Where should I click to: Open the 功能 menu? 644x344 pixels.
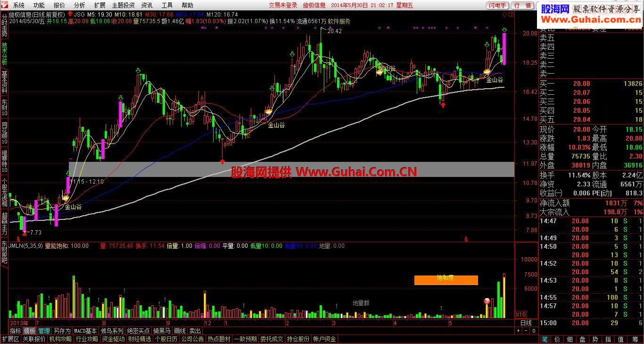(39, 5)
